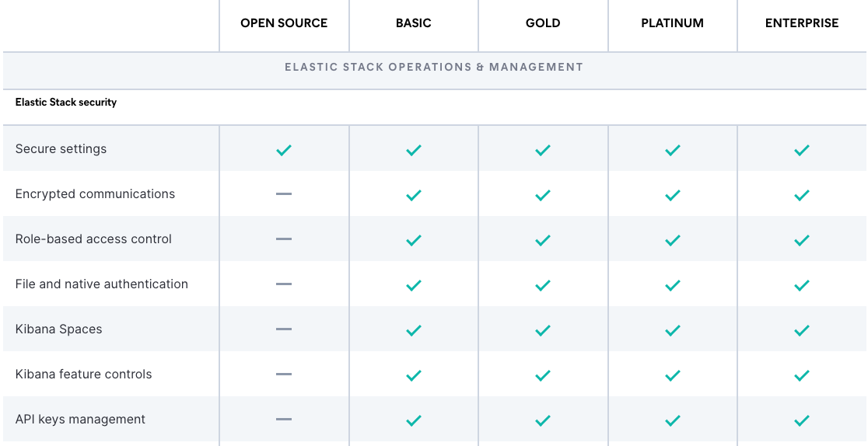
Task: Click the Gold checkmark for Kibana feature controls
Action: point(543,375)
